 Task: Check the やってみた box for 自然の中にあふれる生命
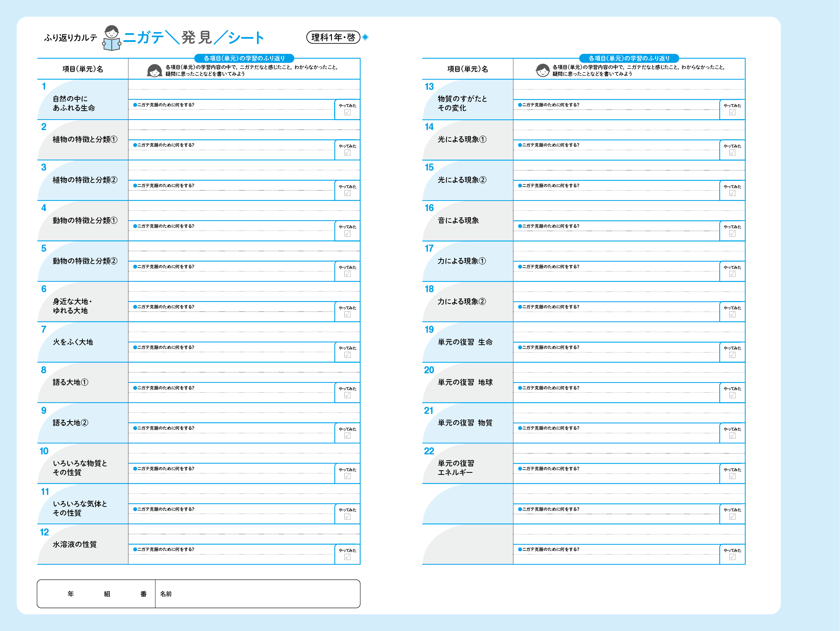[x=347, y=112]
